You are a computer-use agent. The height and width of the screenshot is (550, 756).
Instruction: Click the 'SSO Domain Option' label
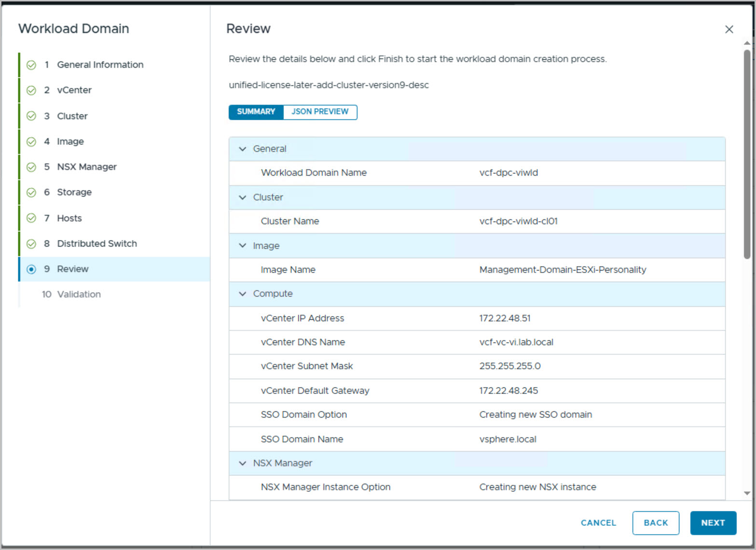pyautogui.click(x=304, y=415)
